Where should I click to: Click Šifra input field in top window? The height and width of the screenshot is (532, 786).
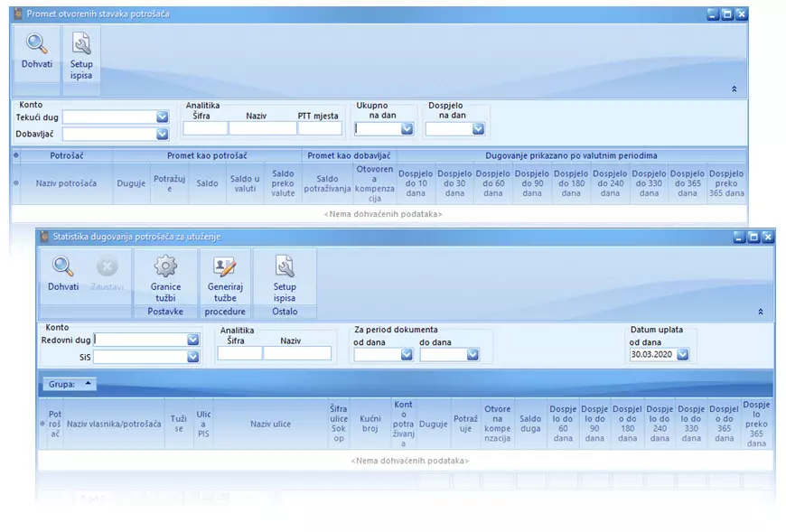[x=205, y=129]
